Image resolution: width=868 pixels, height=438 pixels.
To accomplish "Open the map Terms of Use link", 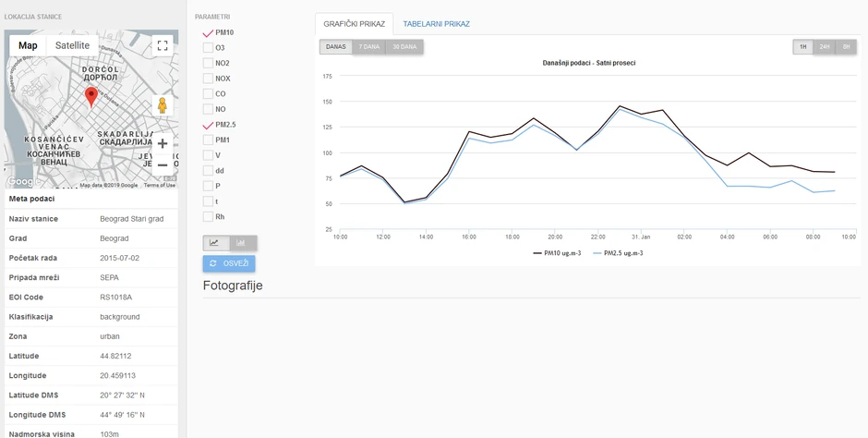I will tap(159, 185).
